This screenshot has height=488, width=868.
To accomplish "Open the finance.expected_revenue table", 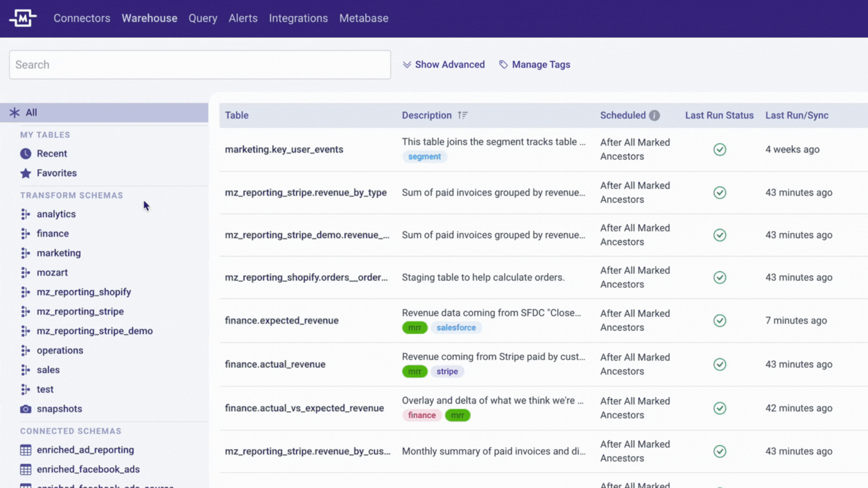I will tap(282, 321).
